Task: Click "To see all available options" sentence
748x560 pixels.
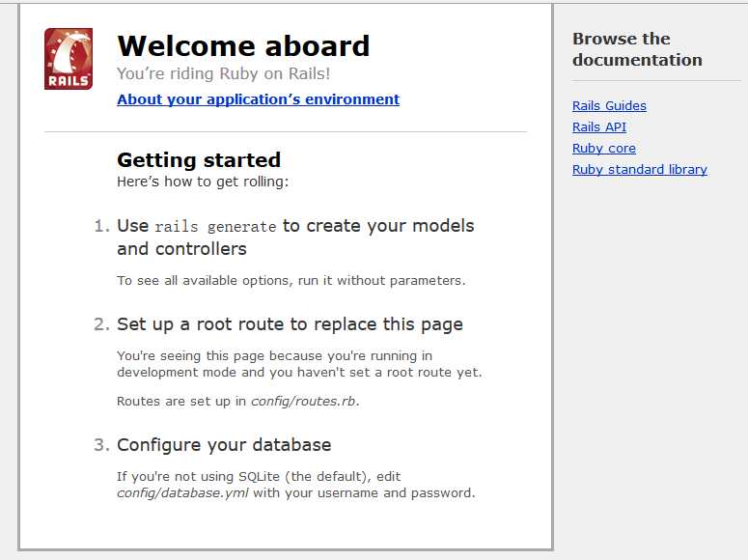Action: pos(291,280)
